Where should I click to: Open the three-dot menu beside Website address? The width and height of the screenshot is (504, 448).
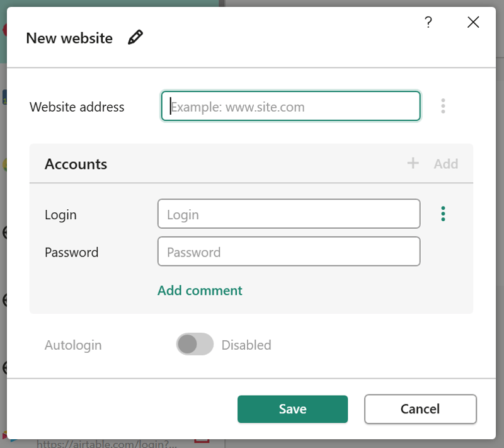443,106
